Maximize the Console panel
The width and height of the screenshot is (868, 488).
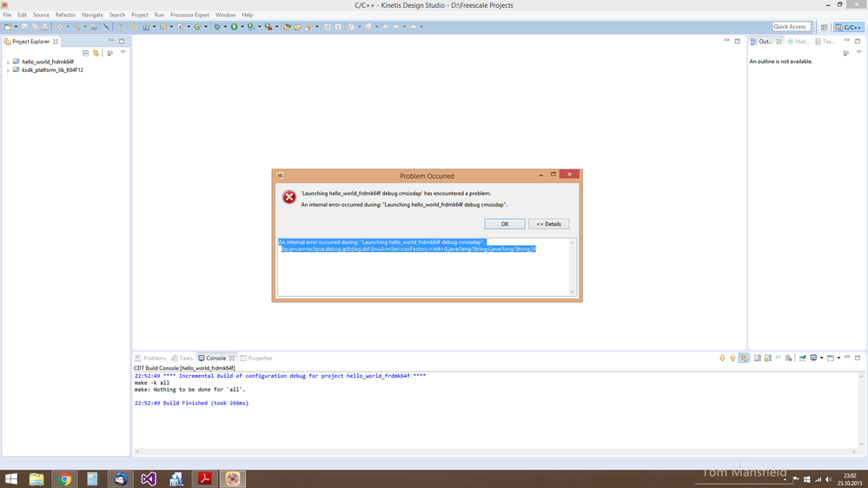tap(858, 358)
